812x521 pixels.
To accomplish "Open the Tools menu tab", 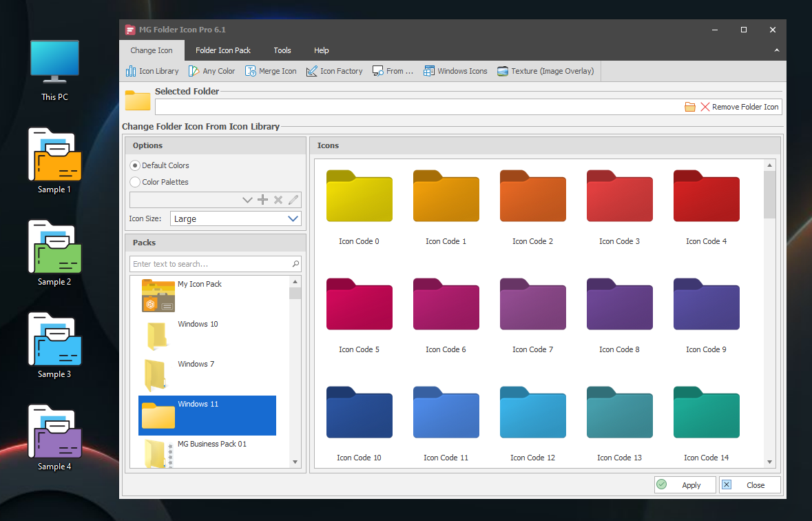I will pos(282,50).
